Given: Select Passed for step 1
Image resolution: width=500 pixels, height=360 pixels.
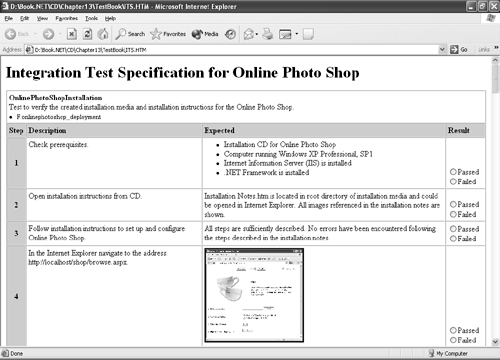Looking at the screenshot, I should [453, 172].
